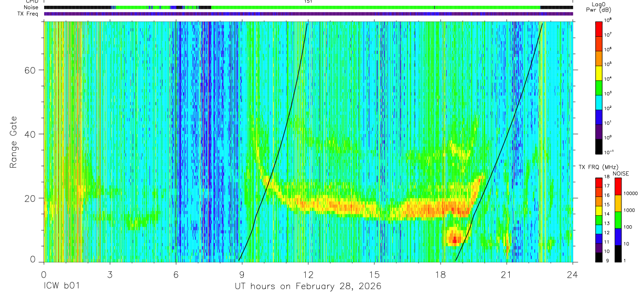Click the '11' label on TX FRQ colorbar
The image size is (644, 297).
click(606, 243)
